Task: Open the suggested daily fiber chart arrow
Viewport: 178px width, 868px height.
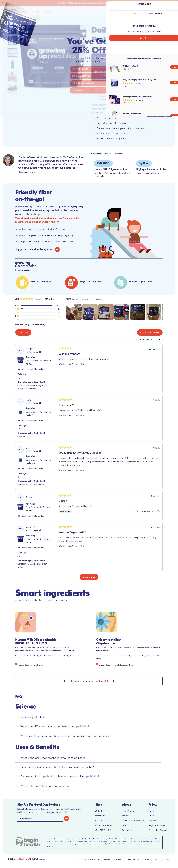Action: 57,249
